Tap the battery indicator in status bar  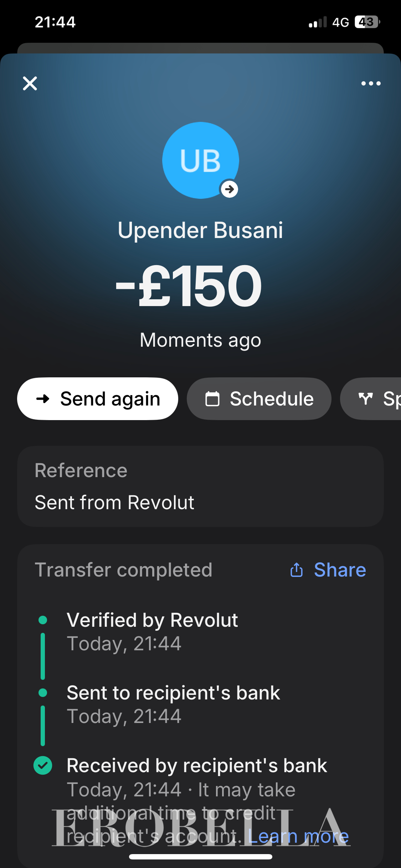(367, 22)
